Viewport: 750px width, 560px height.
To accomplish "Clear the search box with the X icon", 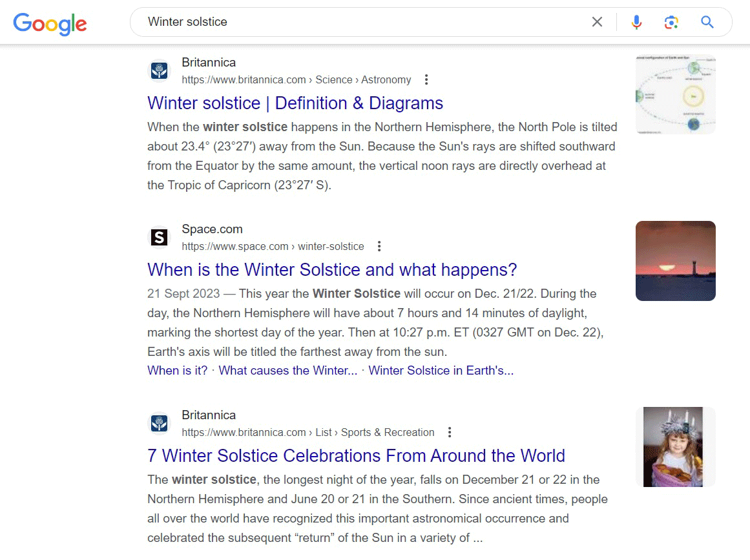I will click(597, 21).
